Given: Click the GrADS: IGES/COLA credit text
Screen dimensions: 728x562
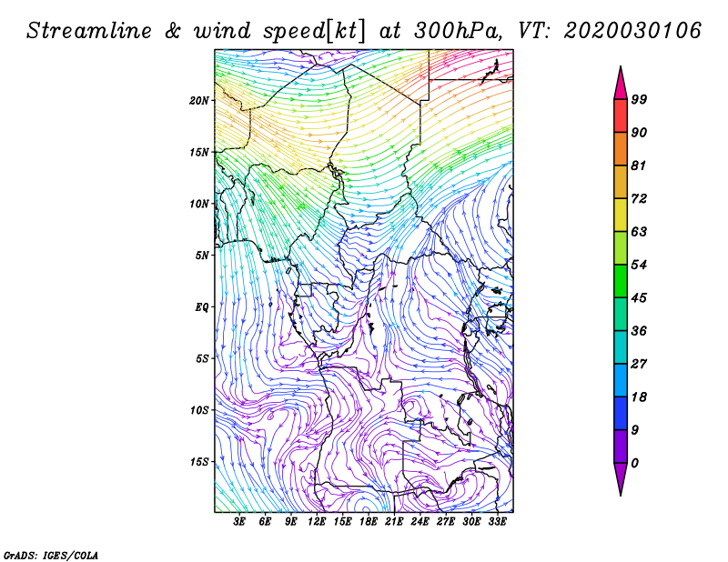Looking at the screenshot, I should click(x=51, y=556).
